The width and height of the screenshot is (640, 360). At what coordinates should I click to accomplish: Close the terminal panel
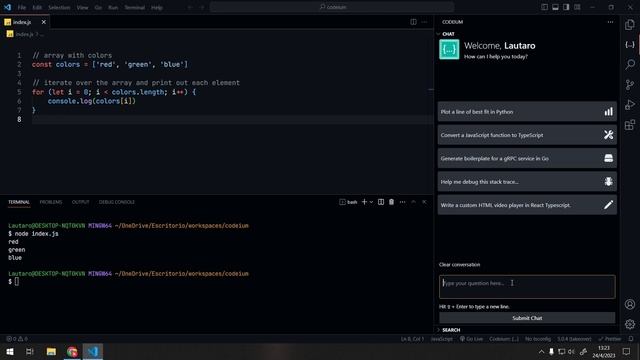424,202
